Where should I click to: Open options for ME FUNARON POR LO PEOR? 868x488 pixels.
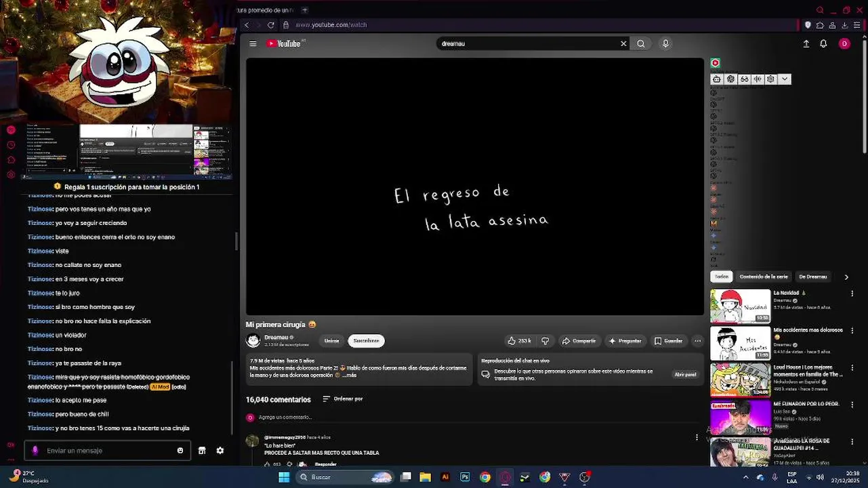click(852, 405)
